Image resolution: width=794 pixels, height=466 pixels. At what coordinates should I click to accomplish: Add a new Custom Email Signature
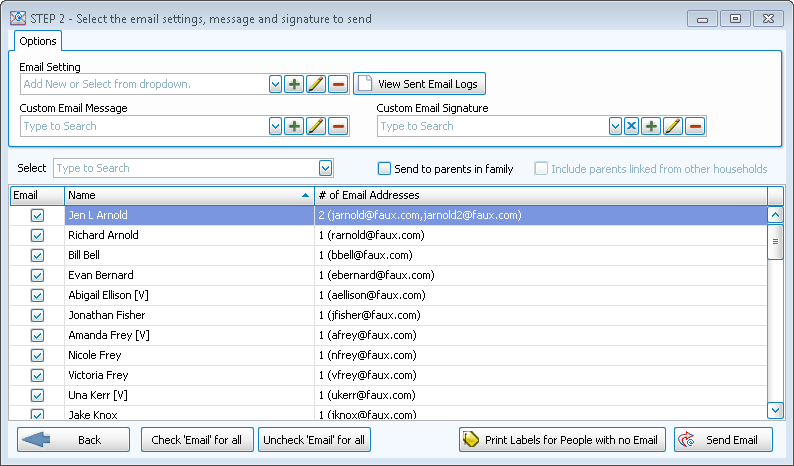click(x=651, y=126)
